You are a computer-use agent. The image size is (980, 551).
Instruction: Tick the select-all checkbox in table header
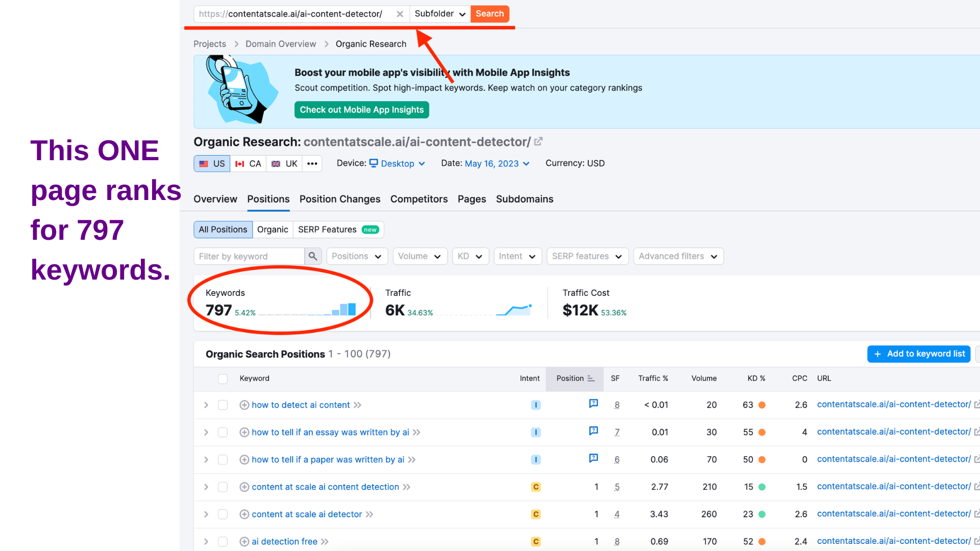223,379
